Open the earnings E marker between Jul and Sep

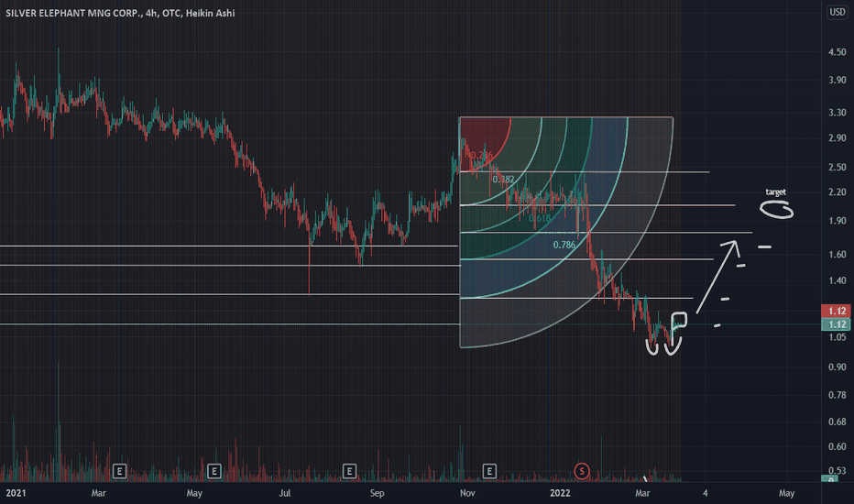[349, 471]
